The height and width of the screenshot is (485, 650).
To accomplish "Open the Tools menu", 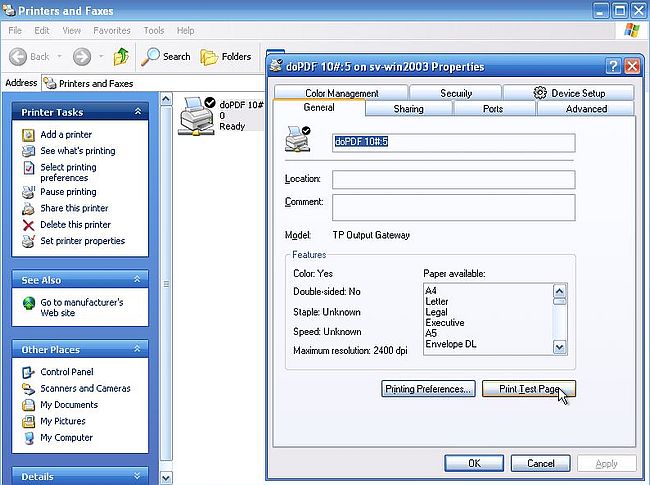I will (154, 31).
